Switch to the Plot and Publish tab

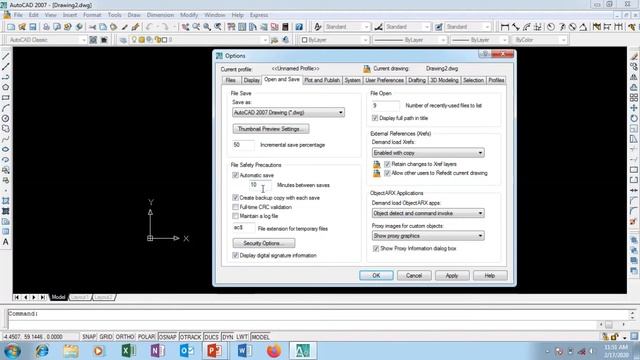coord(322,80)
